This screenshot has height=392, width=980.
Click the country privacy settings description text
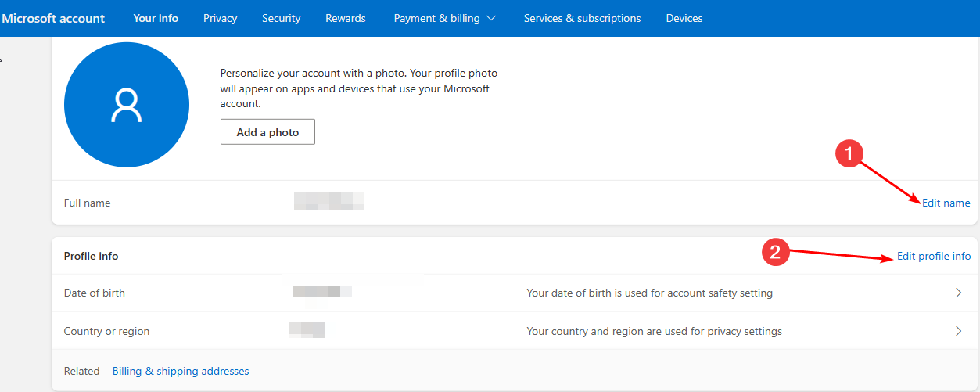(654, 331)
